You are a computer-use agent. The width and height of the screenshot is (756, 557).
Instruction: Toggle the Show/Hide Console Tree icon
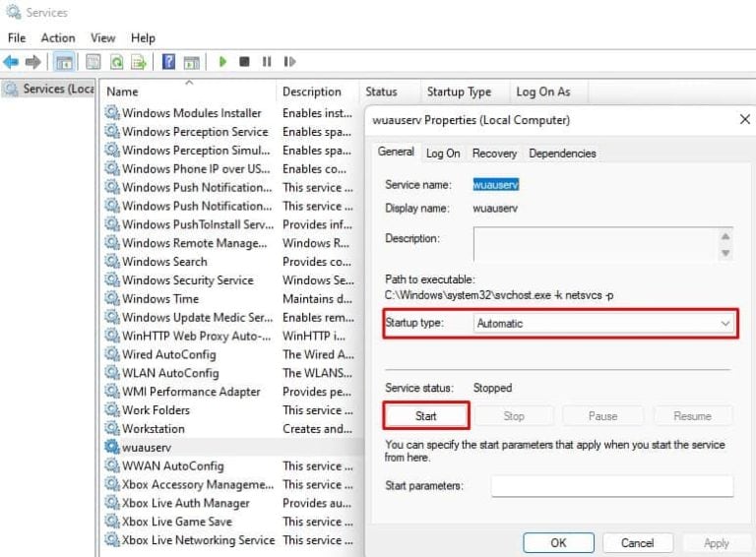[64, 61]
